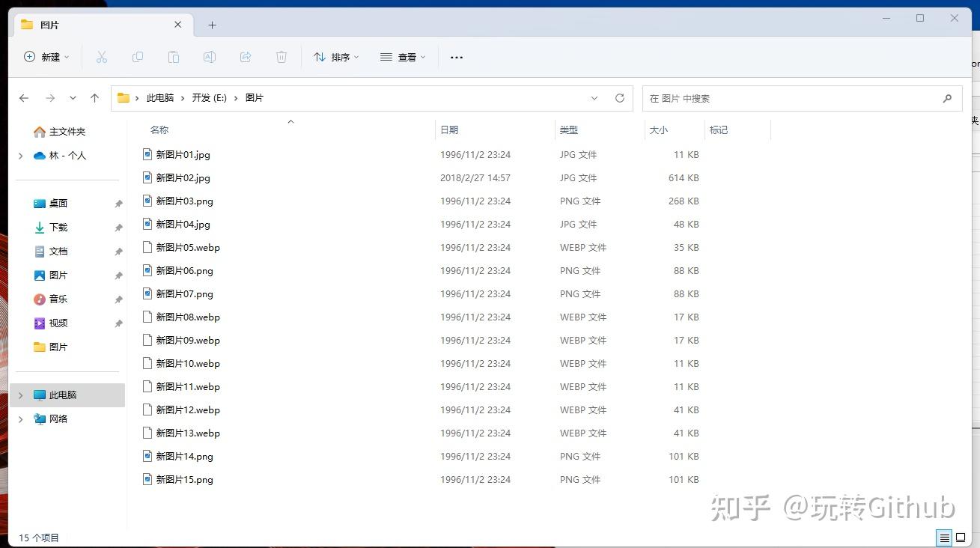Toggle sort order via 名称 column header
The image size is (980, 548).
pyautogui.click(x=158, y=129)
